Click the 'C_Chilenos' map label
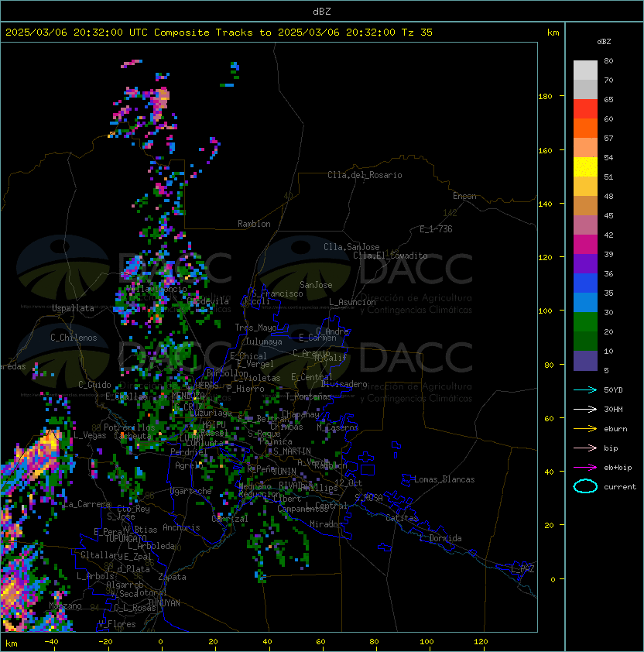 click(x=74, y=338)
